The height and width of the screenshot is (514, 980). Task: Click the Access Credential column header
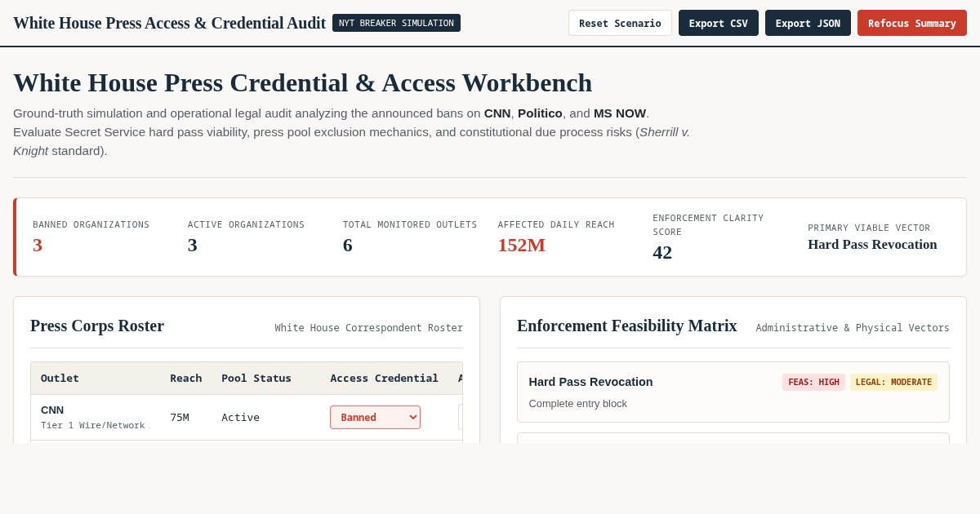(x=384, y=378)
